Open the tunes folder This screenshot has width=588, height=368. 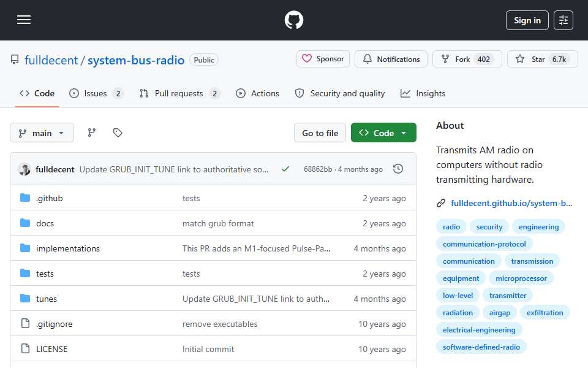(47, 299)
